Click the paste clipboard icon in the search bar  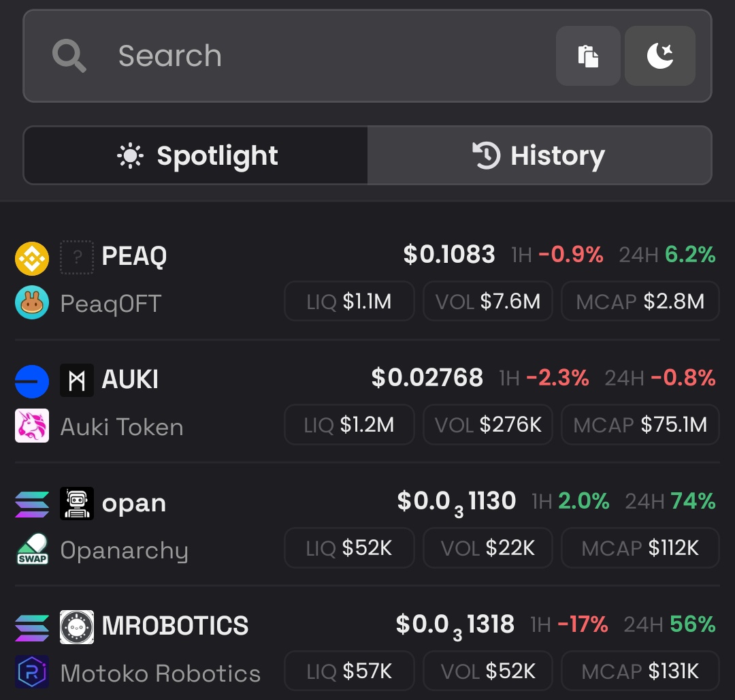coord(588,56)
